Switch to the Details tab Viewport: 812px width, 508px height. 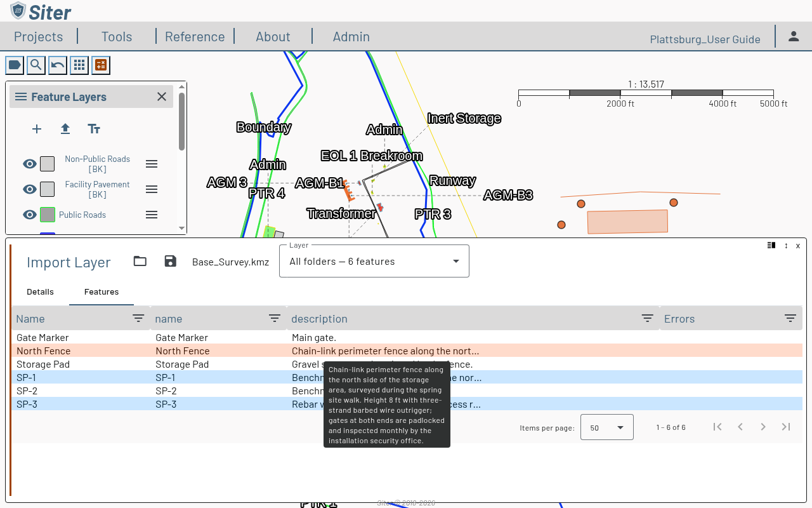[x=40, y=291]
